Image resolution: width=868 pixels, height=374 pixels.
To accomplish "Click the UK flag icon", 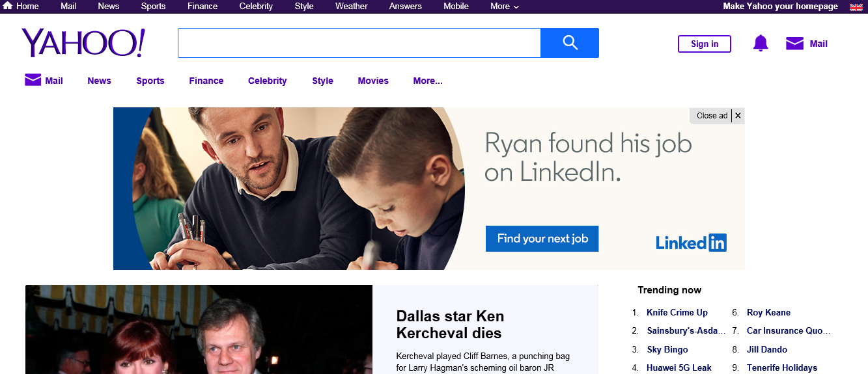I will click(x=856, y=7).
